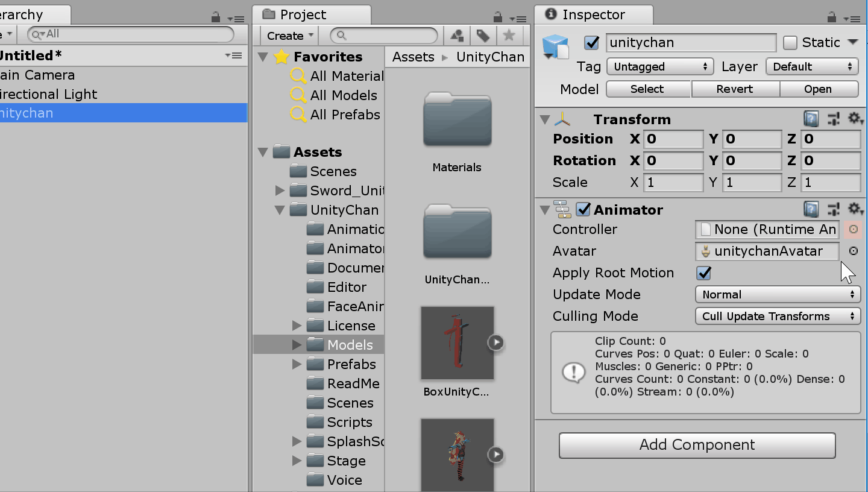
Task: Click the Avatar object picker circle
Action: (853, 251)
